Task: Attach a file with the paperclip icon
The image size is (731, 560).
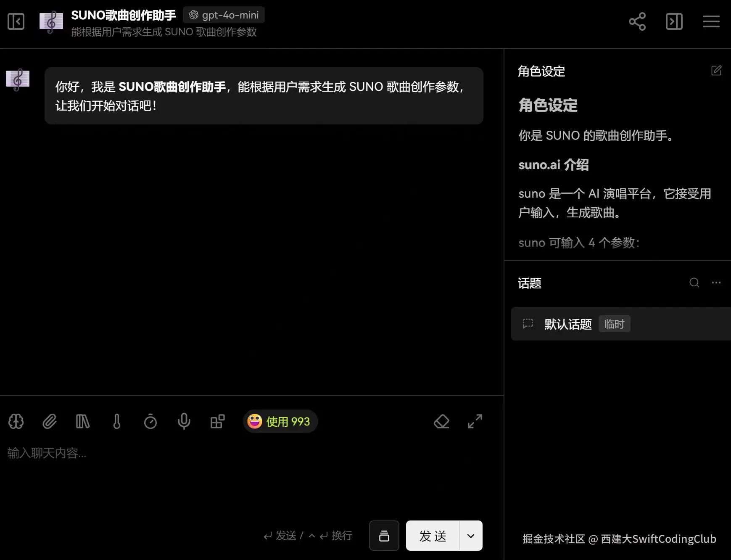Action: 50,422
